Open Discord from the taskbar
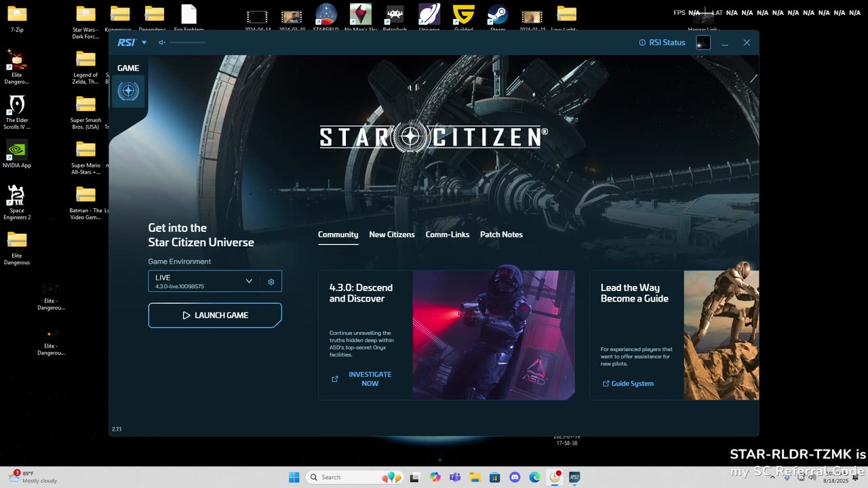The image size is (868, 488). point(515,477)
